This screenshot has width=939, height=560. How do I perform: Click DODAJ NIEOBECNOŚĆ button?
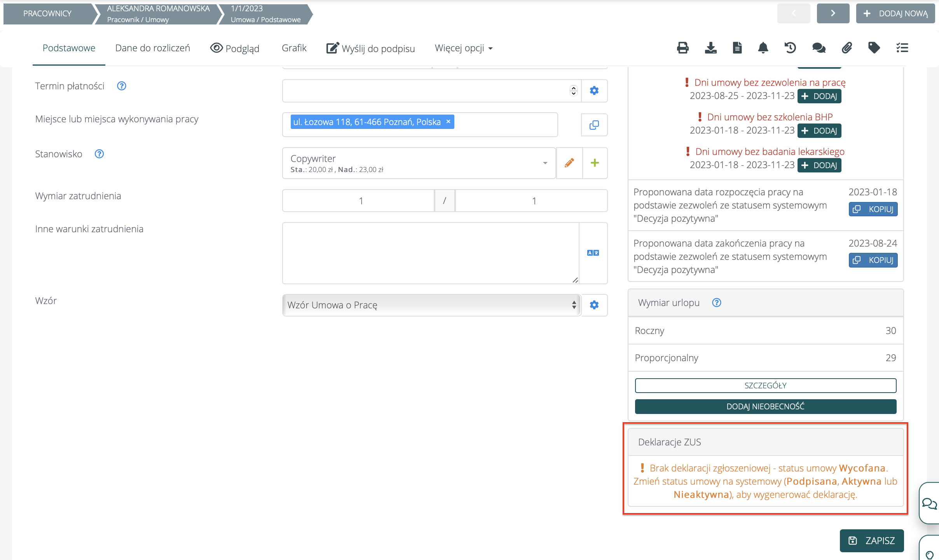tap(765, 406)
